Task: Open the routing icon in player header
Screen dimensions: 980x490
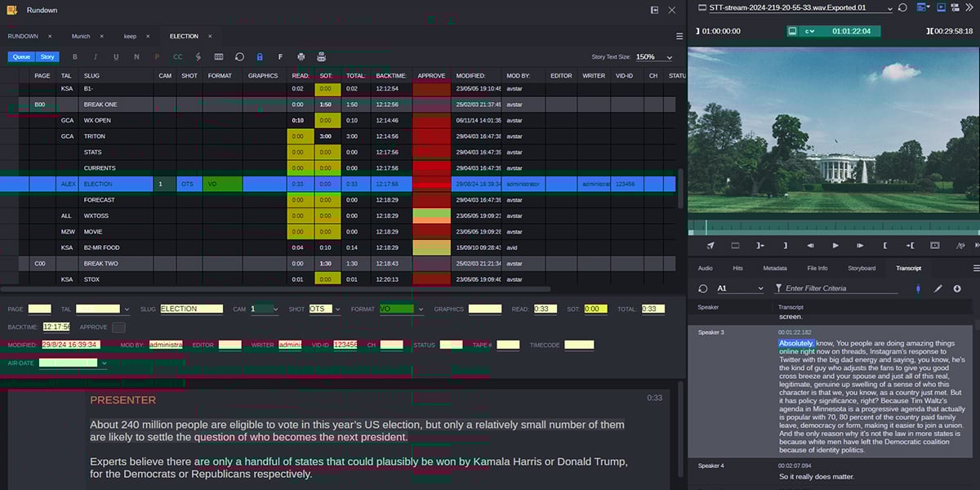Action: [x=956, y=7]
